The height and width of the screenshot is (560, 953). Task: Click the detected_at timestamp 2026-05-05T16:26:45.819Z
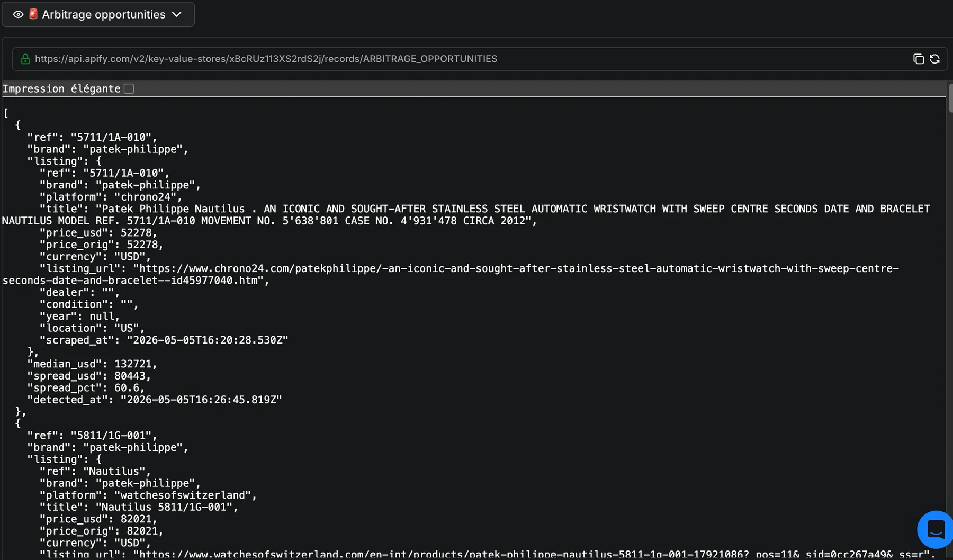(201, 400)
